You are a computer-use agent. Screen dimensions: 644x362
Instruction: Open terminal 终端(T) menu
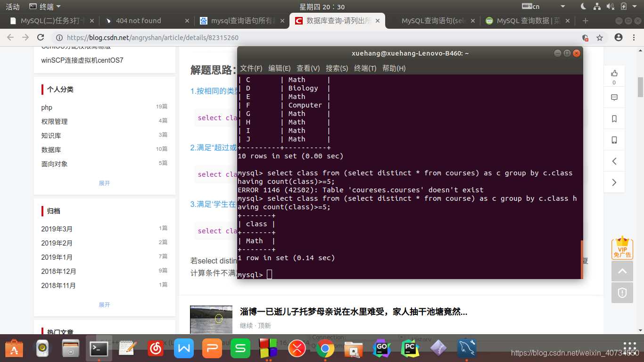click(365, 68)
